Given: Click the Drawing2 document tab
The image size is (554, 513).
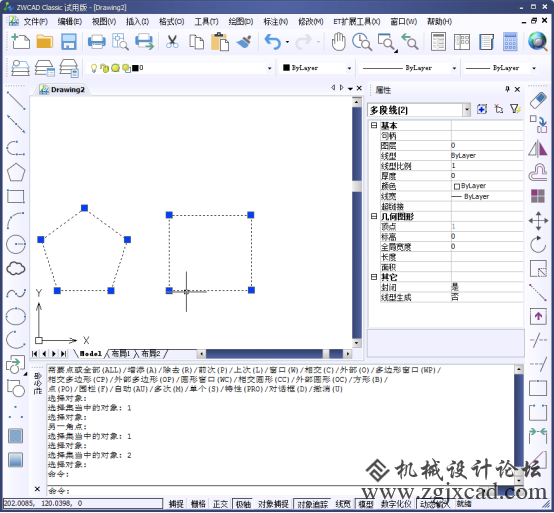Looking at the screenshot, I should (63, 90).
